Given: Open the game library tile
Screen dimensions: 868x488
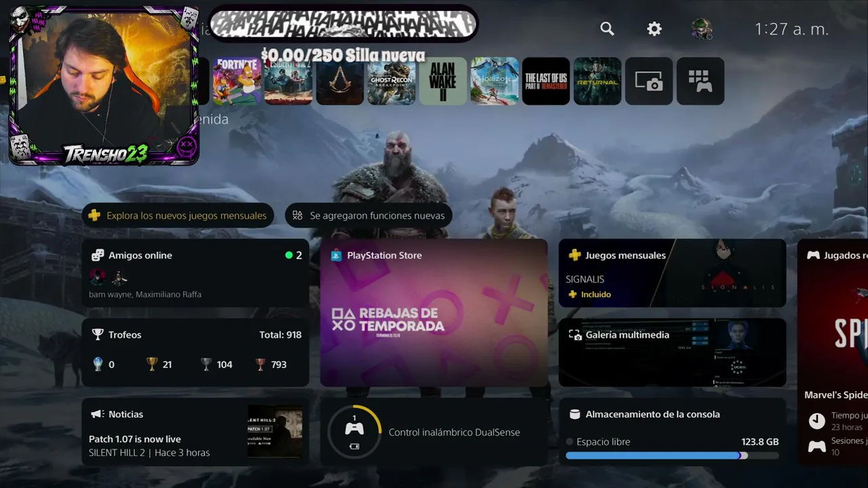Looking at the screenshot, I should 701,81.
